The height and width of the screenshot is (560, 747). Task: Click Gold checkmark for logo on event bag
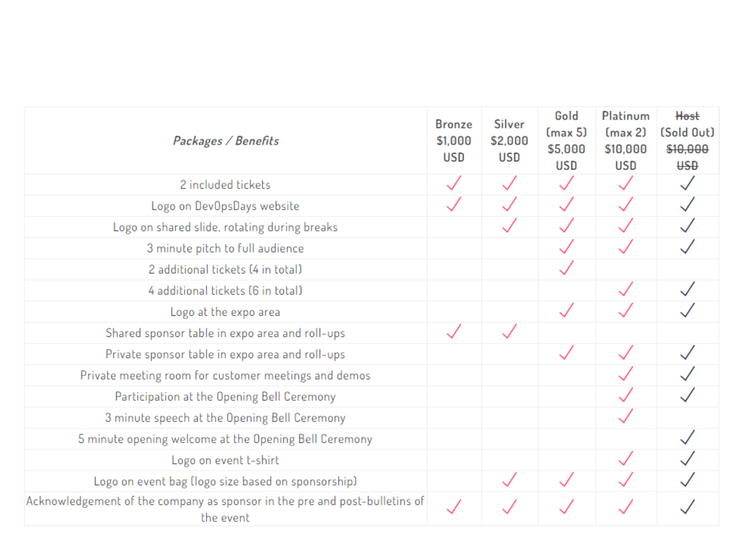point(566,480)
